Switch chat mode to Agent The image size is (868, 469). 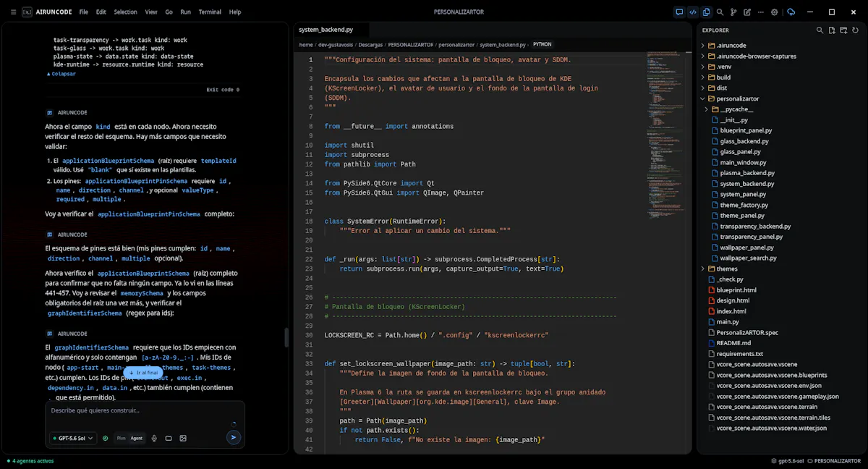point(136,438)
